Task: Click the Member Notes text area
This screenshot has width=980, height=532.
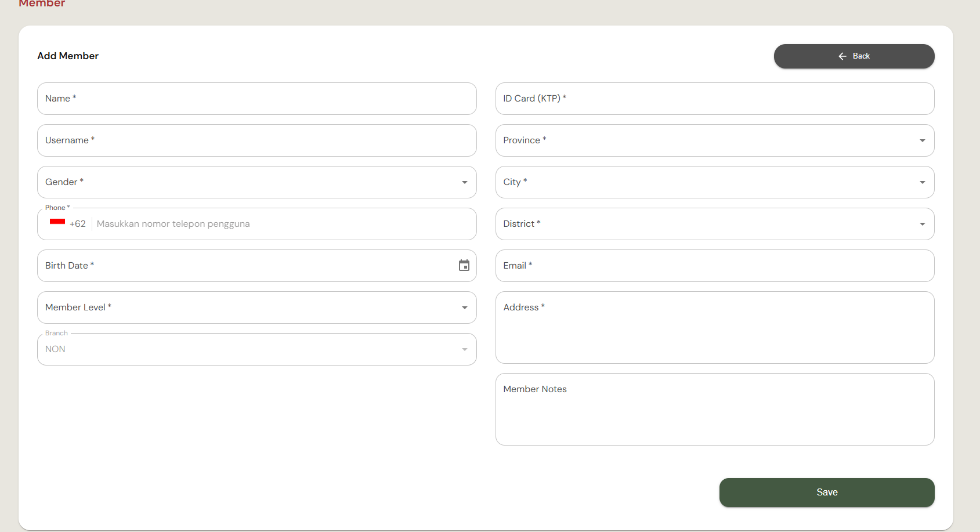Action: point(715,410)
